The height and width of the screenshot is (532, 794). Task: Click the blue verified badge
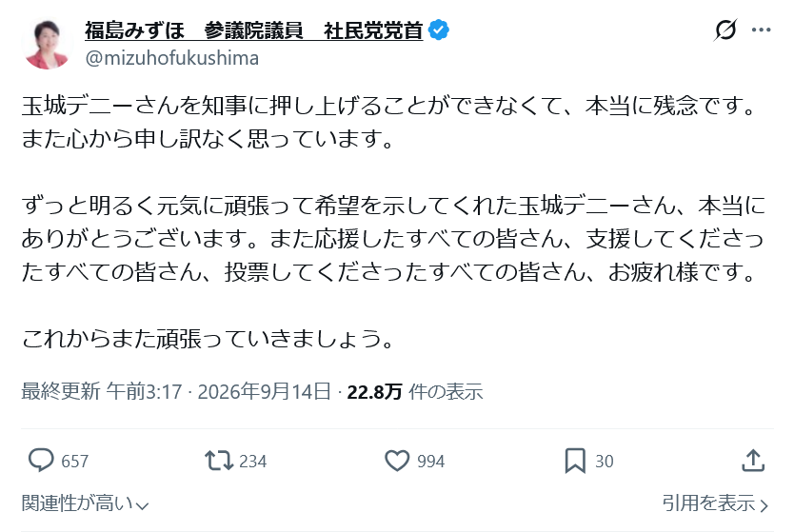pyautogui.click(x=439, y=30)
